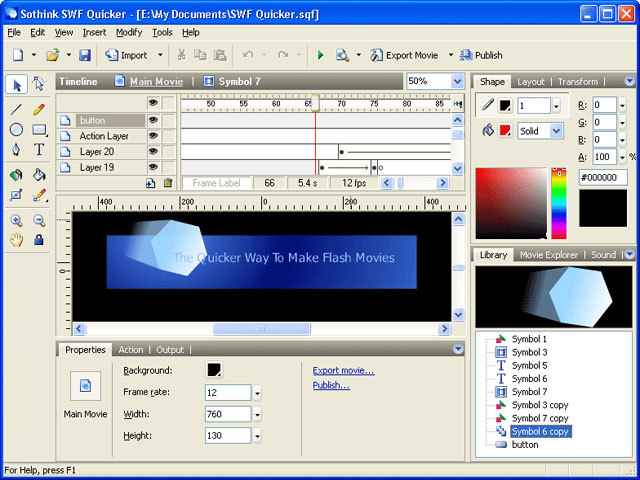Open the zoom 50% dropdown
Viewport: 640px width, 480px height.
[457, 81]
